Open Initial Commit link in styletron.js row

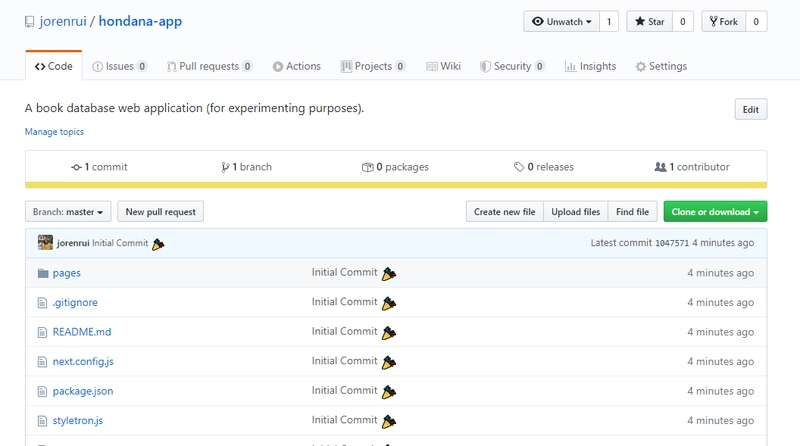344,420
